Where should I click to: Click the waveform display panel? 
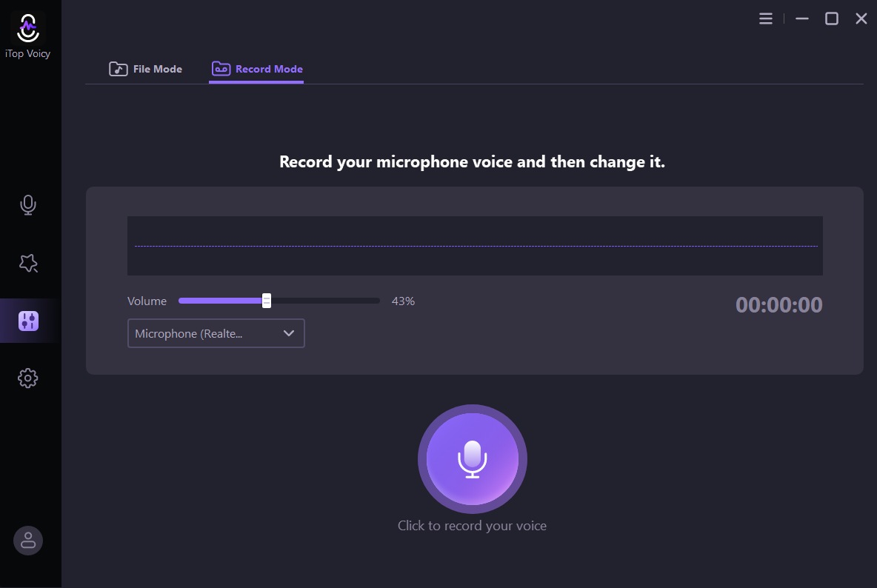pos(475,245)
